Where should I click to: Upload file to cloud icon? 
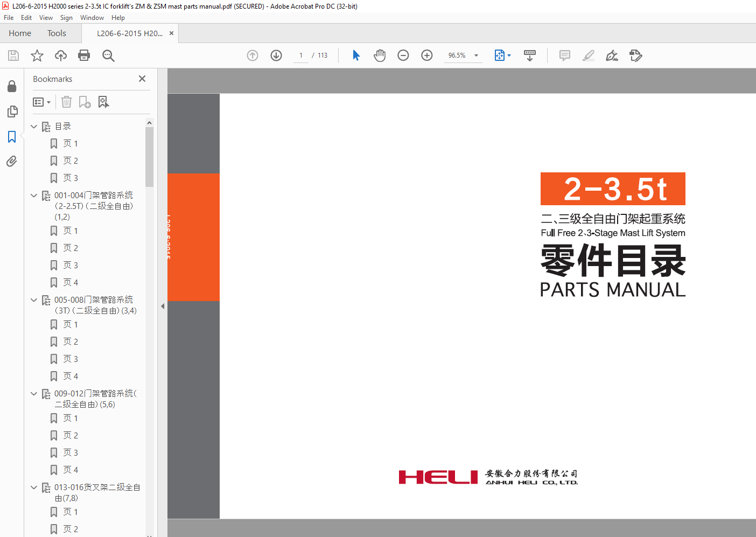pyautogui.click(x=61, y=55)
